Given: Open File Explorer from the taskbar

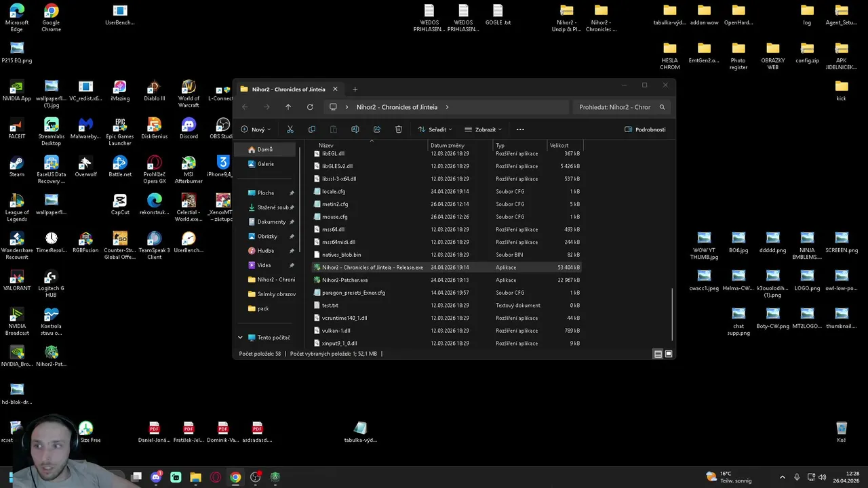Looking at the screenshot, I should 195,477.
